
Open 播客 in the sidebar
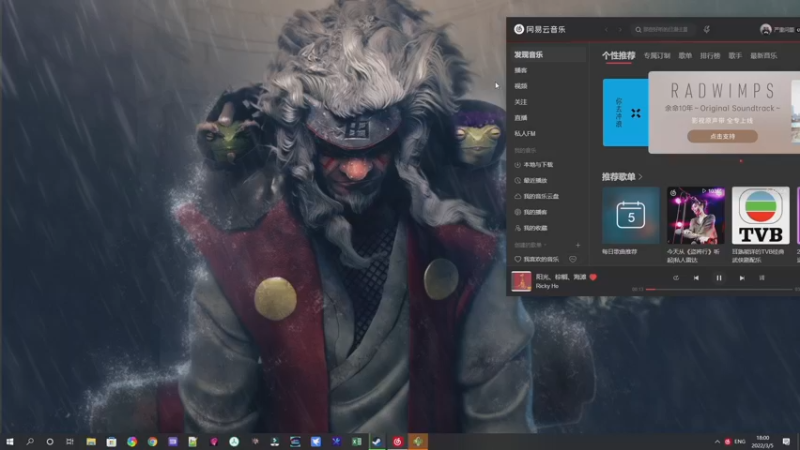point(520,70)
